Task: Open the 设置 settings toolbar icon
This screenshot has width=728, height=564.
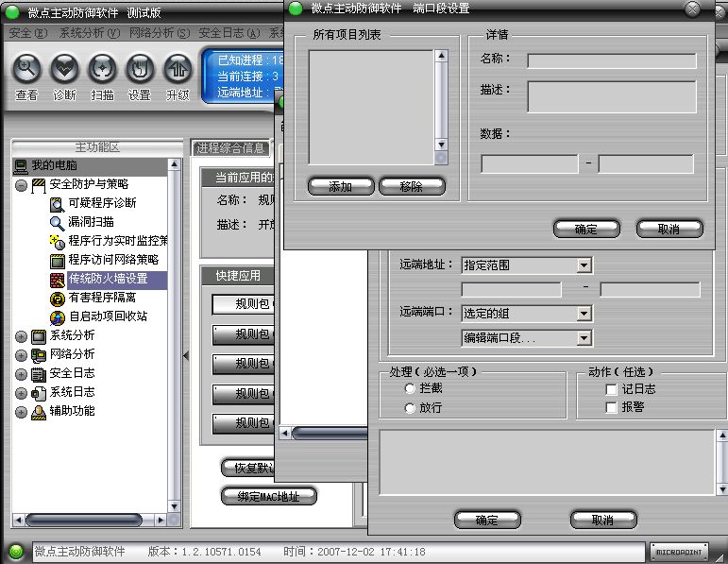Action: tap(140, 69)
